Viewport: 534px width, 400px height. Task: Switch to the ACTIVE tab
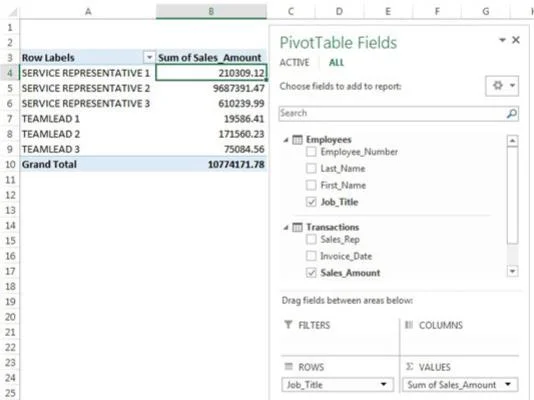click(x=295, y=63)
